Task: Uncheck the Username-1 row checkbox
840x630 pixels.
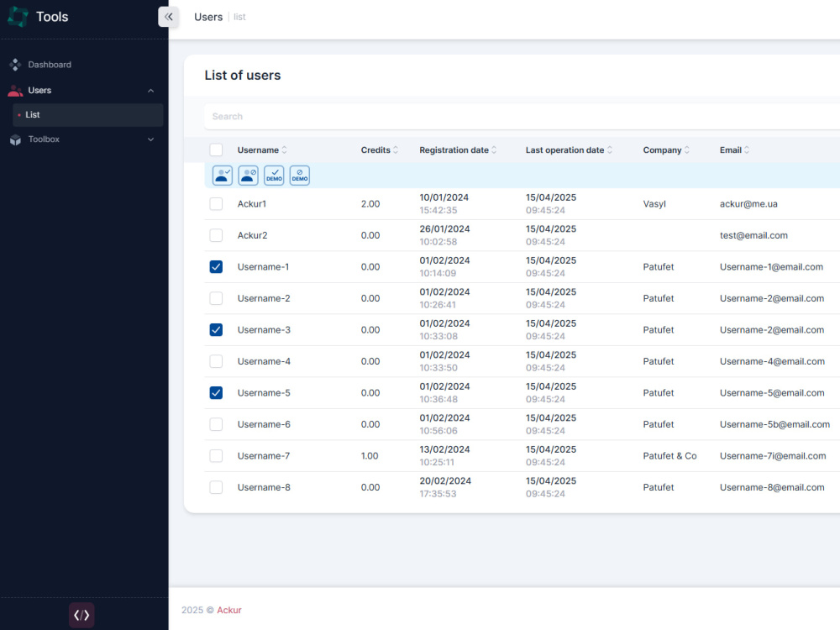Action: (216, 267)
